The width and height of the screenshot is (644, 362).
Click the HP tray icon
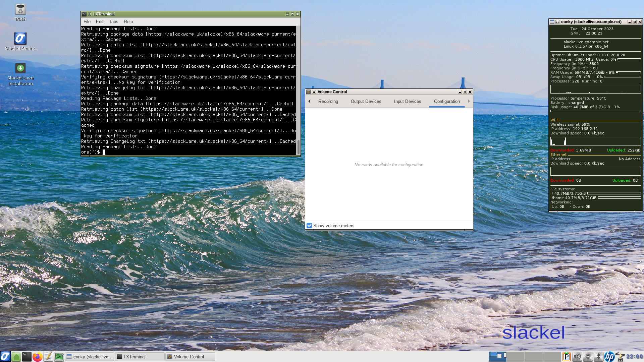609,357
